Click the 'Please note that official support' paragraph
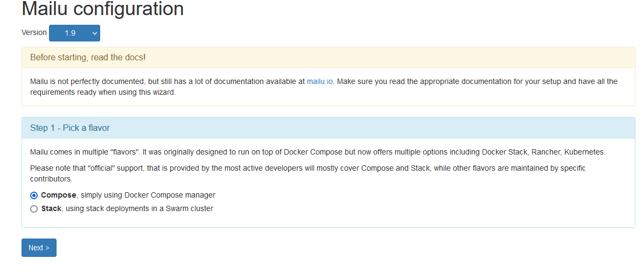The width and height of the screenshot is (644, 273). point(269,168)
